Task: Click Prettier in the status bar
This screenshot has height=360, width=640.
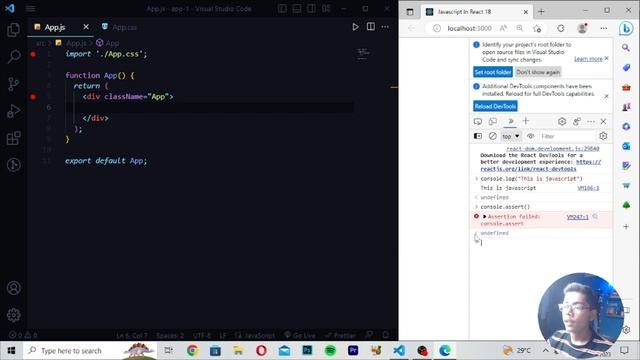Action: [x=341, y=336]
